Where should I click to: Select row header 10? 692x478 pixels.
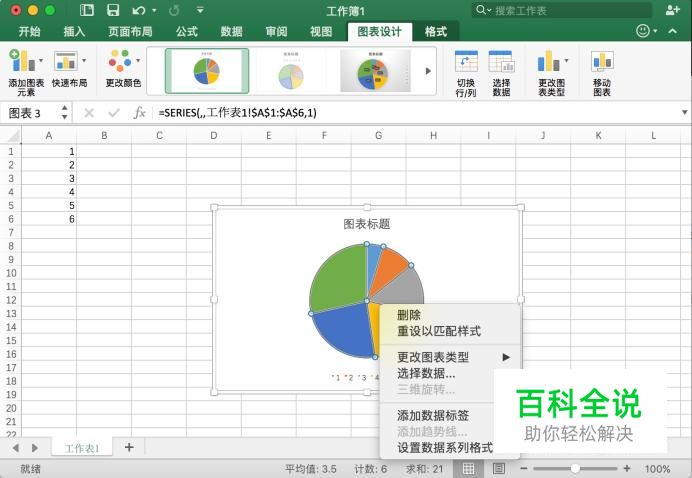[x=11, y=273]
